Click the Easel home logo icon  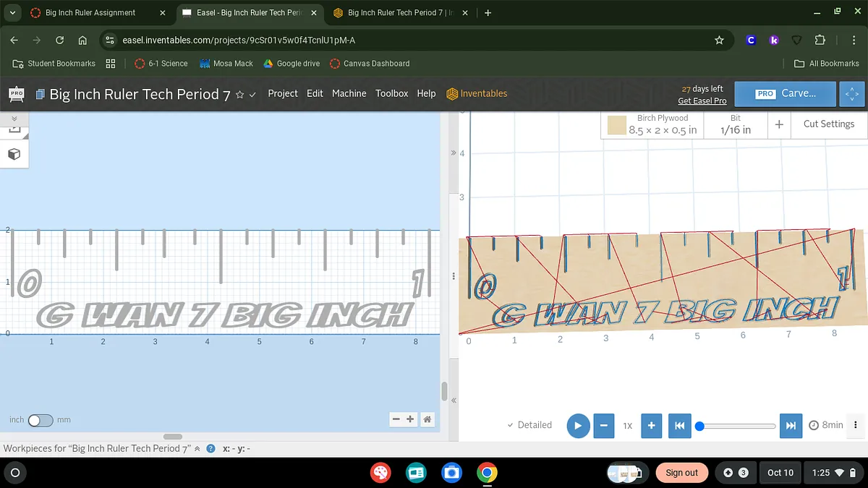[x=16, y=94]
